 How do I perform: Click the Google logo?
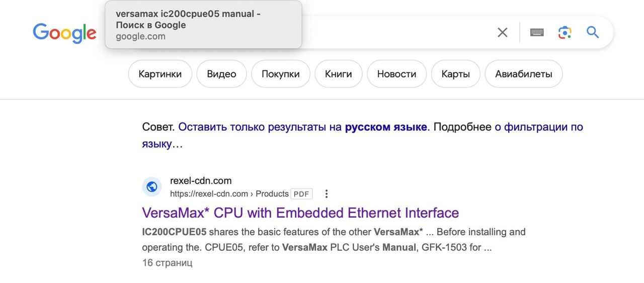tap(64, 33)
